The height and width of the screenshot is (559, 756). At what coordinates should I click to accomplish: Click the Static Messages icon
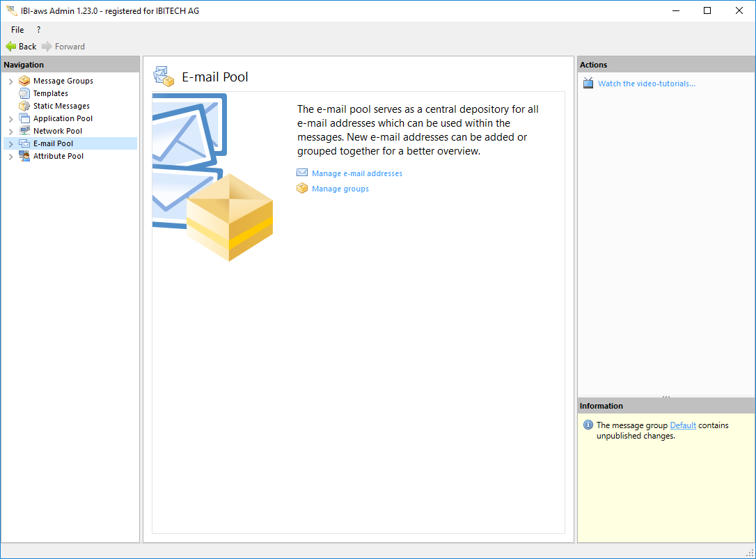pos(24,106)
